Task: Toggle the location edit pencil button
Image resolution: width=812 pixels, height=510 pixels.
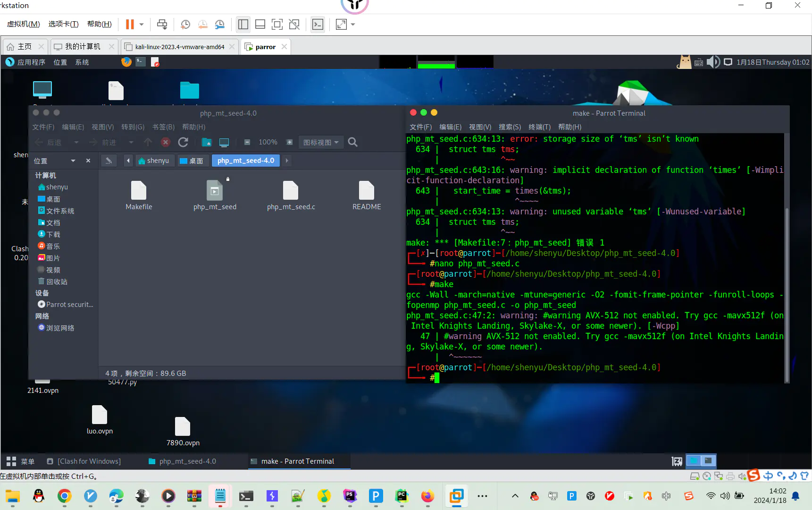Action: click(109, 161)
